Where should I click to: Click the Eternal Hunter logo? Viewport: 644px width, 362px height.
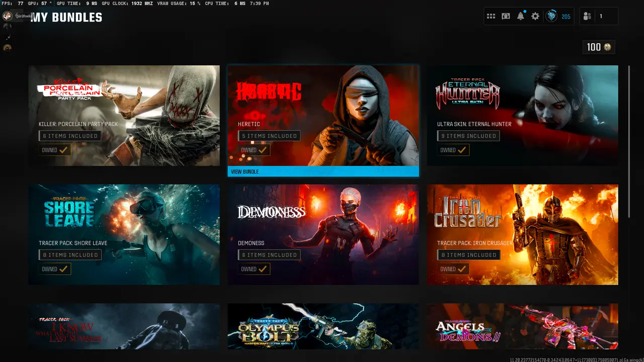tap(467, 93)
